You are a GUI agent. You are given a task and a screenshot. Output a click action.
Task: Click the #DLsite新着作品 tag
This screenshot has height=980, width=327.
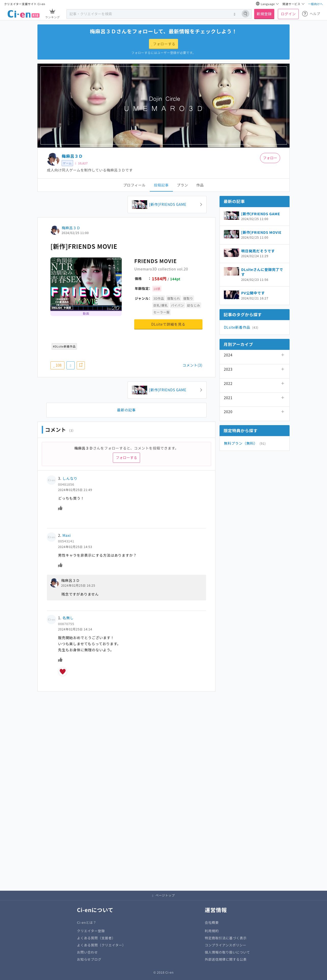pyautogui.click(x=64, y=347)
